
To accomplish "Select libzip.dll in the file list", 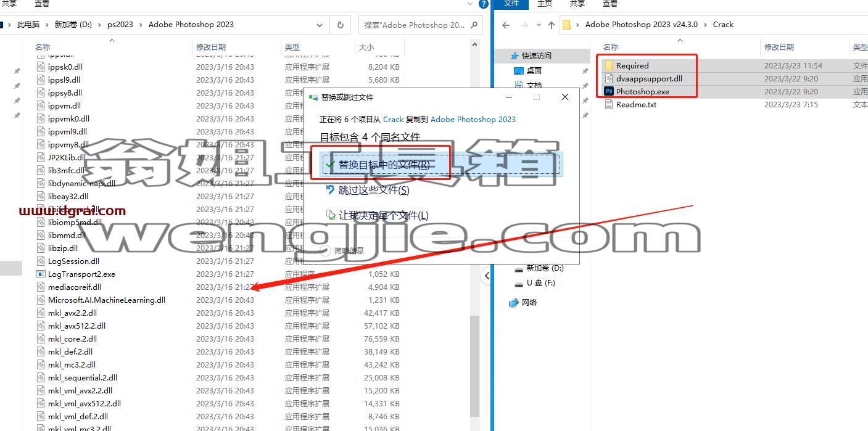I will (63, 248).
